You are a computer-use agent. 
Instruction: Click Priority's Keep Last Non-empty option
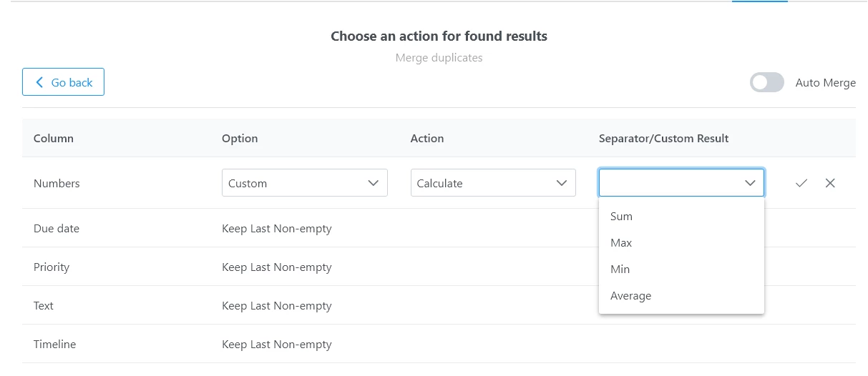[277, 267]
